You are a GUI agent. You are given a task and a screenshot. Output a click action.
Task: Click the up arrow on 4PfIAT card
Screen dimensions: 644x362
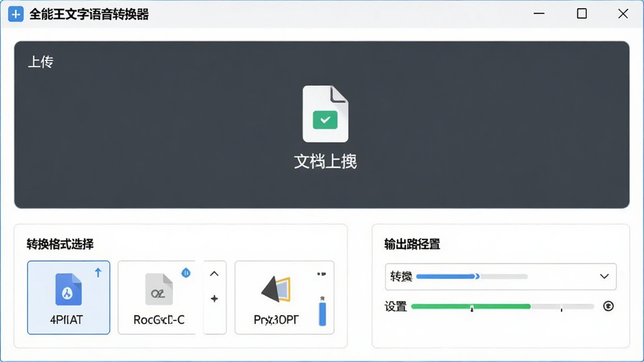pyautogui.click(x=98, y=273)
